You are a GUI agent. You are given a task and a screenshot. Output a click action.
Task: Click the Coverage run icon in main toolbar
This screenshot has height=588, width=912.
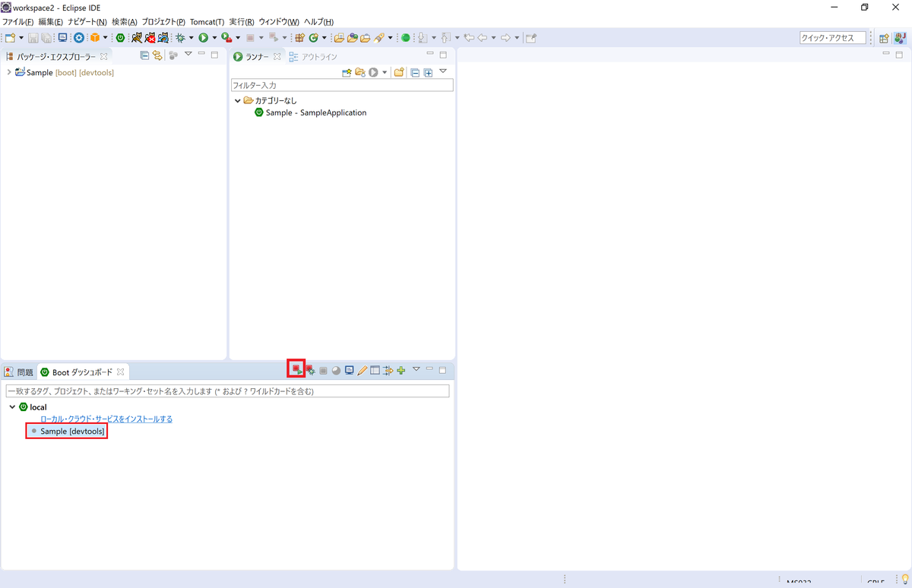click(226, 37)
